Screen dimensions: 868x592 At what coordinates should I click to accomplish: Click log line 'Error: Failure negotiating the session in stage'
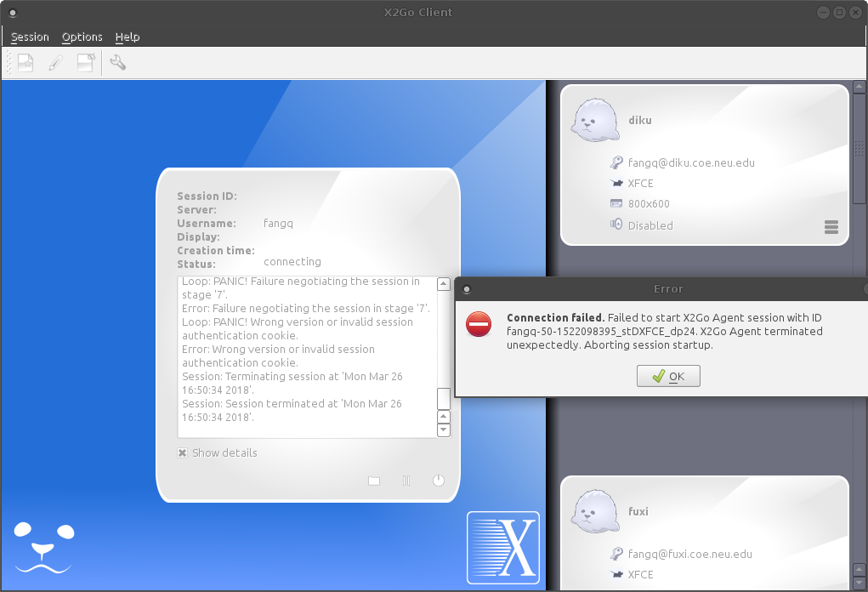pos(306,309)
